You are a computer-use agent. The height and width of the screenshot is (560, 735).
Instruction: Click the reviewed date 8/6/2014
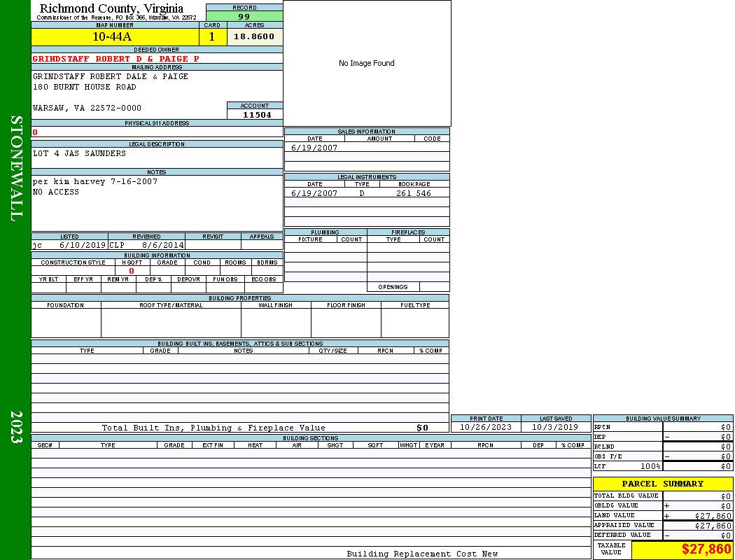(162, 245)
